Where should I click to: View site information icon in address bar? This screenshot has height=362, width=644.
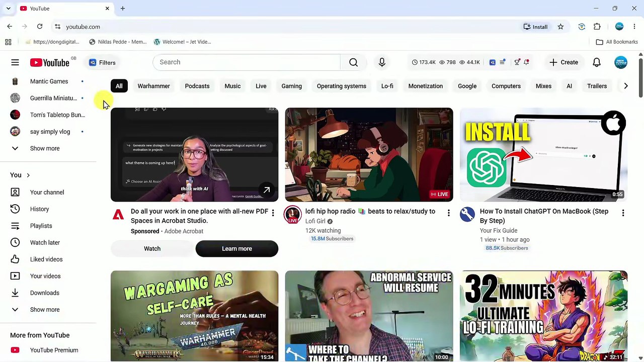(57, 27)
